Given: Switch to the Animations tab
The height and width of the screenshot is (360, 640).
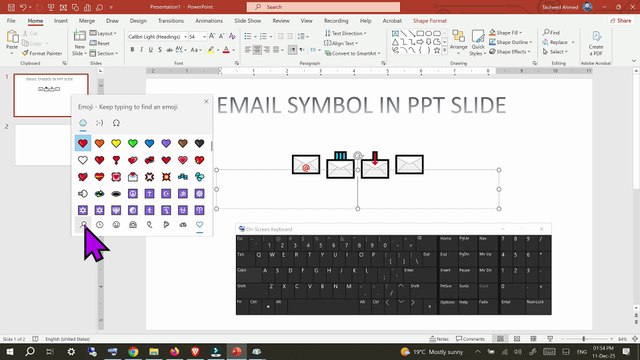Looking at the screenshot, I should coord(209,20).
